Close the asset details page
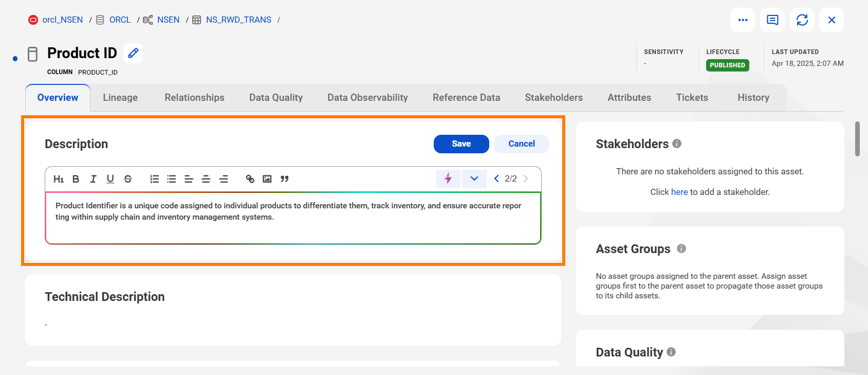868x375 pixels. tap(832, 20)
